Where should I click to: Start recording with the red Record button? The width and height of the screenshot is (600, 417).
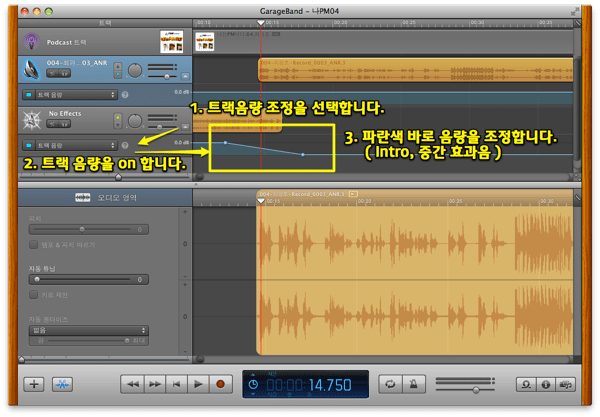coord(220,384)
